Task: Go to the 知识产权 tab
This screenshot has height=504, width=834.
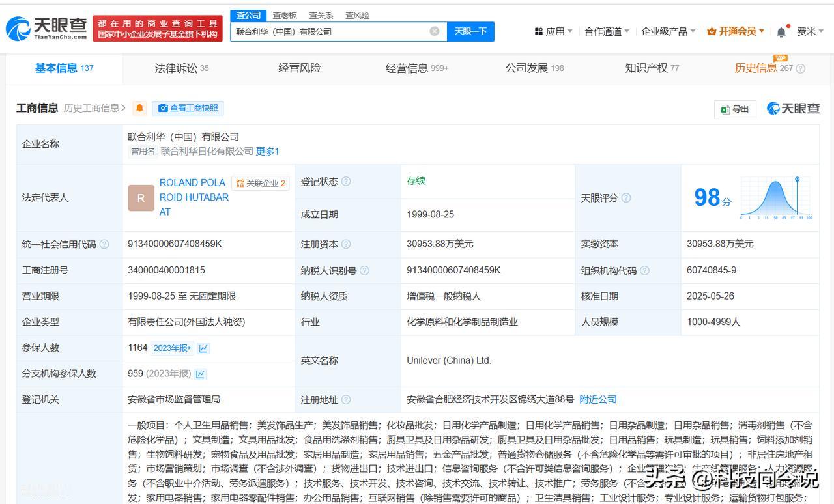Action: point(652,68)
